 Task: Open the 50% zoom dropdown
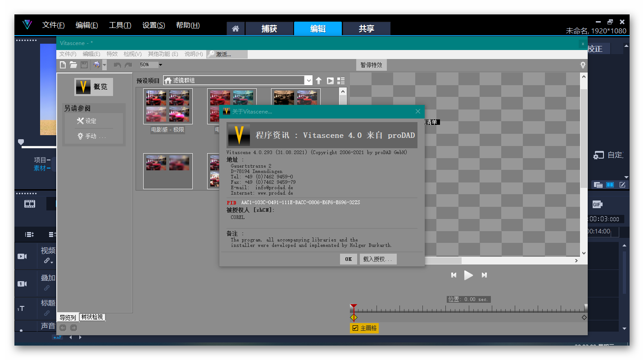[x=160, y=65]
